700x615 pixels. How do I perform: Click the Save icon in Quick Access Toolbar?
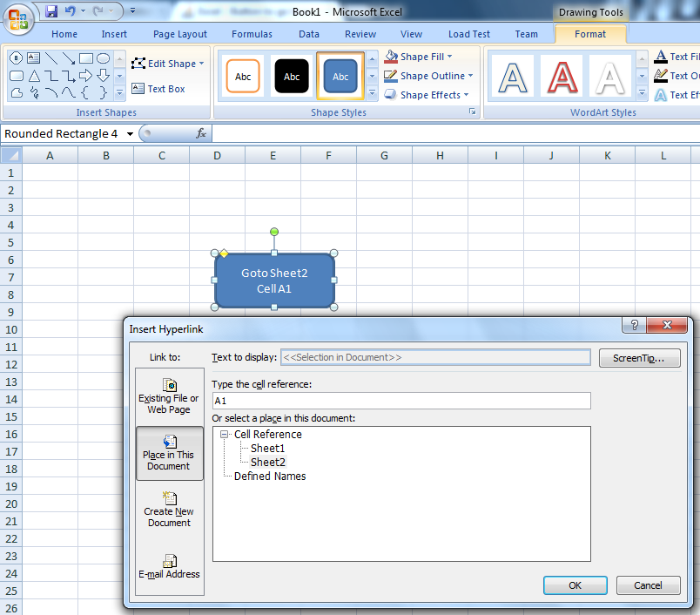(51, 11)
